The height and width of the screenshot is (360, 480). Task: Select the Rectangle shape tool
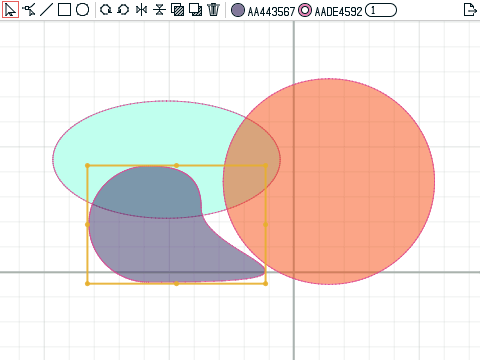point(64,10)
